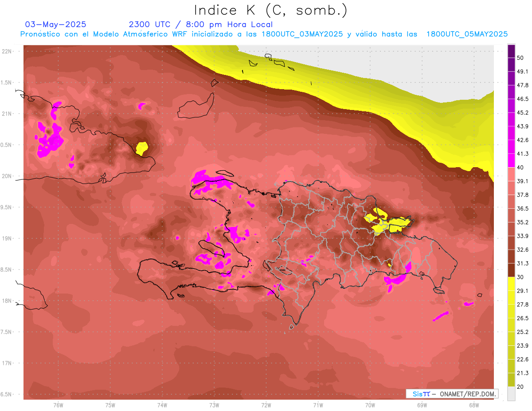Click the colorbar value "35.2"
The width and height of the screenshot is (532, 411).
pos(523,222)
